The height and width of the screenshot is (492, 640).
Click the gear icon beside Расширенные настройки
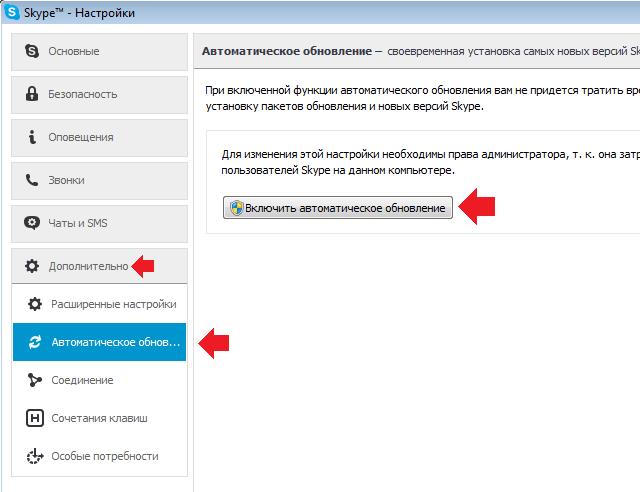click(x=35, y=304)
